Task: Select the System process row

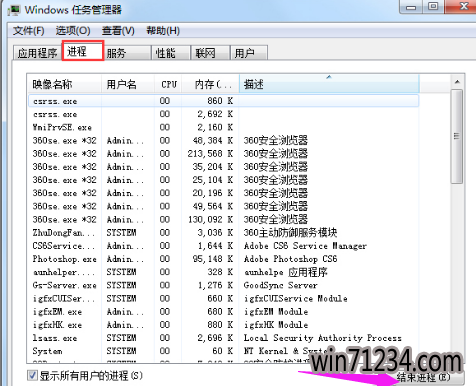Action: (223, 351)
